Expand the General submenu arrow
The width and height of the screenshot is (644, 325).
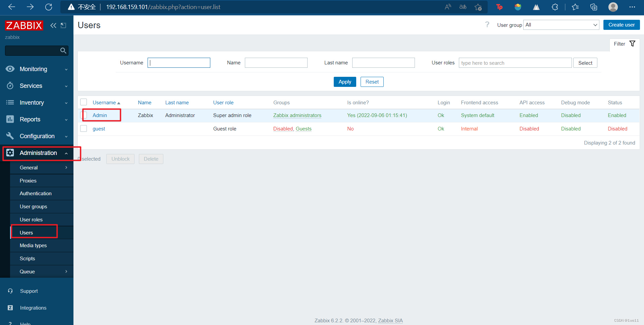click(66, 167)
